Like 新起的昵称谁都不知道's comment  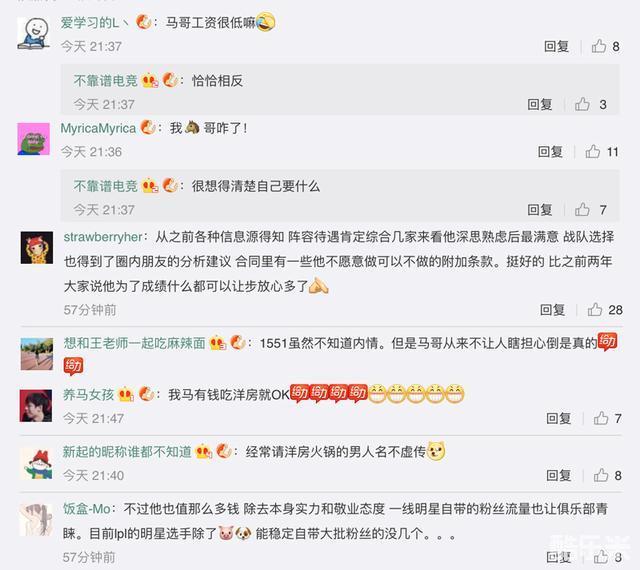tap(601, 475)
